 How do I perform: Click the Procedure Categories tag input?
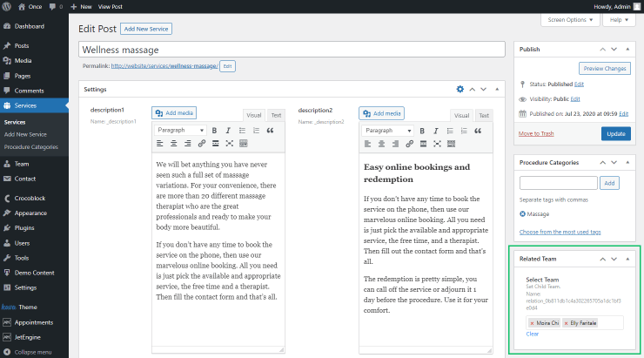click(558, 183)
